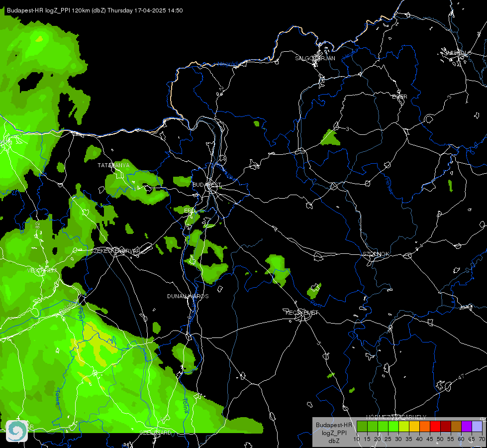Viewport: 487px width, 448px height.
Task: Pick the 40-45 dBZ orange swatch
Action: 425,427
